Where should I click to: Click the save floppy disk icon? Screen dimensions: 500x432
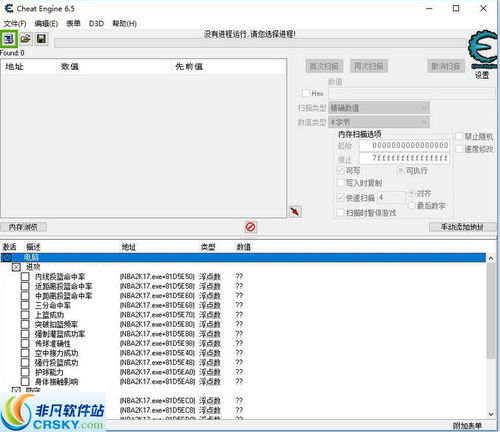click(x=41, y=39)
